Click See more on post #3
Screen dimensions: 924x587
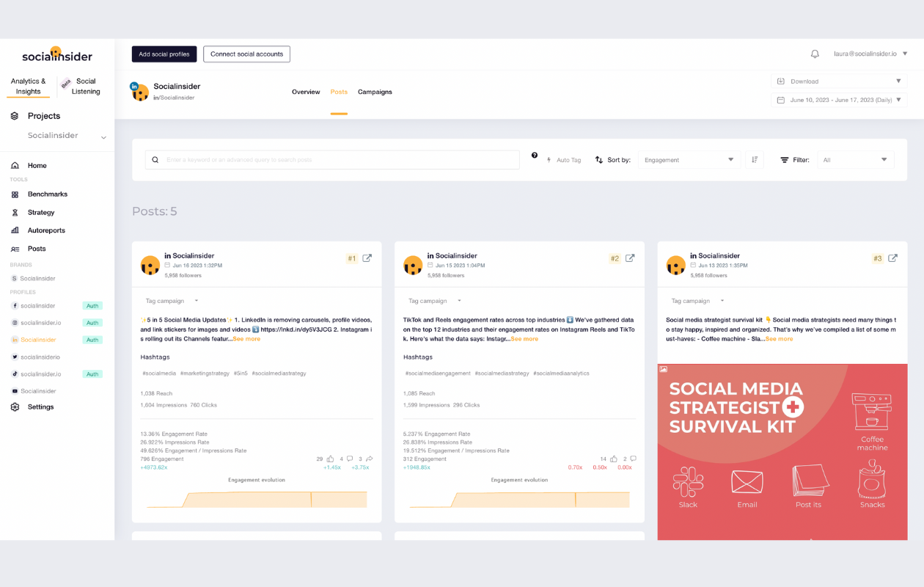pos(779,339)
